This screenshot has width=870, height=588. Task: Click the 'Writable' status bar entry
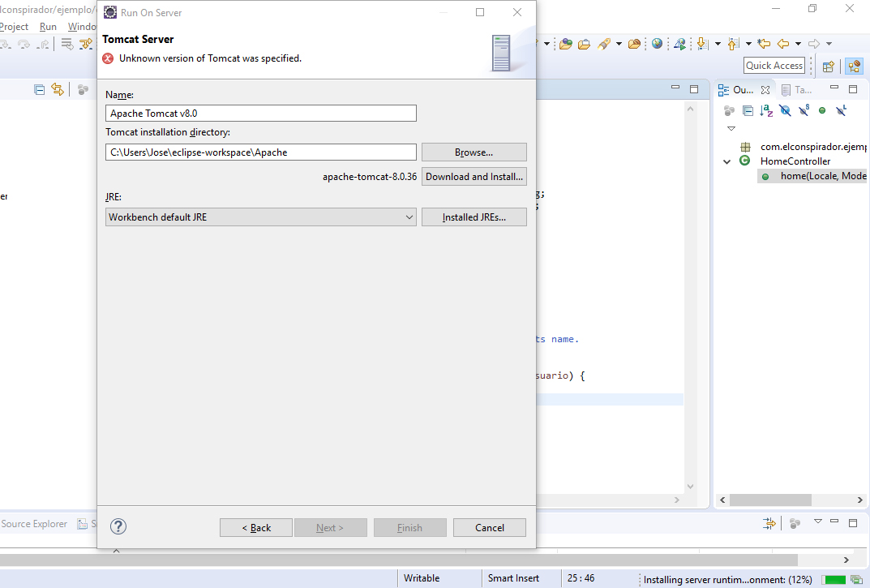422,578
